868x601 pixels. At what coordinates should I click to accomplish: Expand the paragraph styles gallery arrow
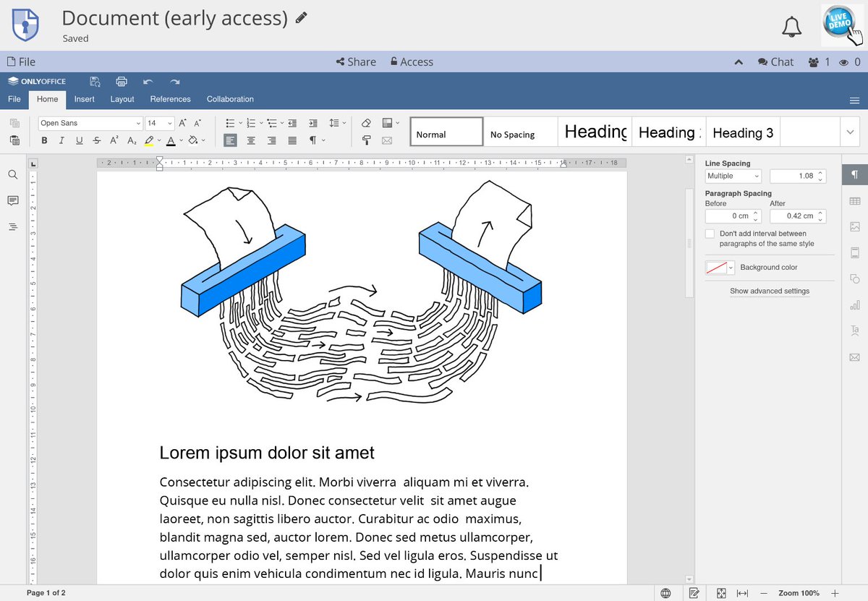(x=850, y=132)
